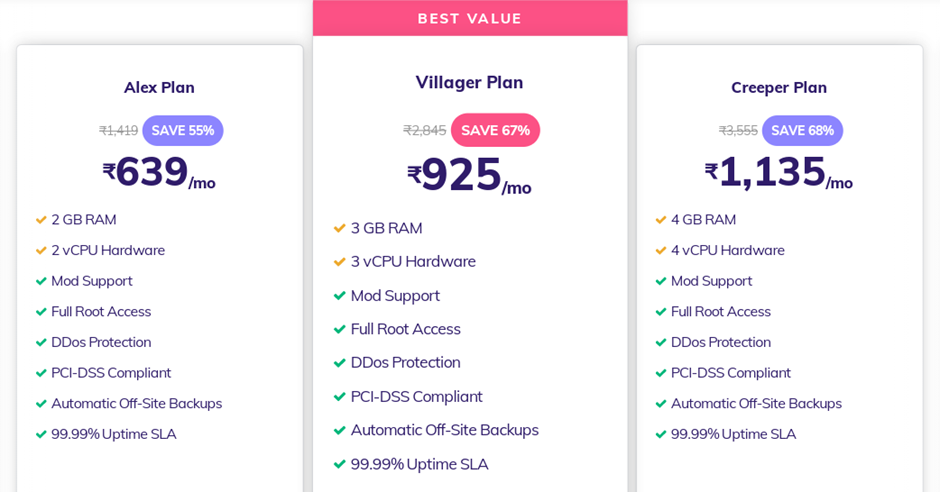
Task: Select the Creeper Plan heading
Action: pos(779,87)
